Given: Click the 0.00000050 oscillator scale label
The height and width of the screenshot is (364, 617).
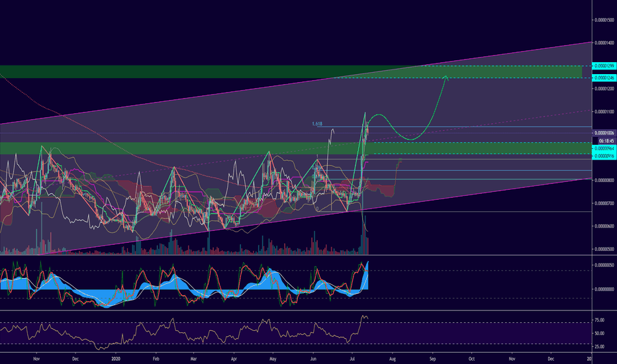Looking at the screenshot, I should click(x=604, y=265).
